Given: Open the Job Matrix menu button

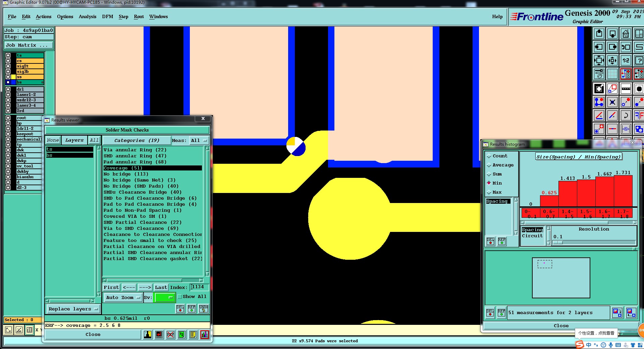Looking at the screenshot, I should point(29,45).
